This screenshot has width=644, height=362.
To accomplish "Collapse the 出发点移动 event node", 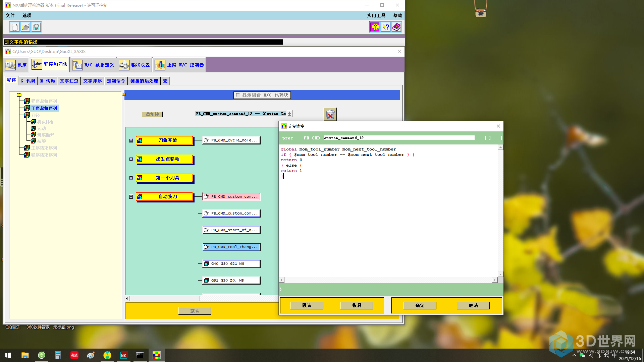I will click(x=131, y=159).
